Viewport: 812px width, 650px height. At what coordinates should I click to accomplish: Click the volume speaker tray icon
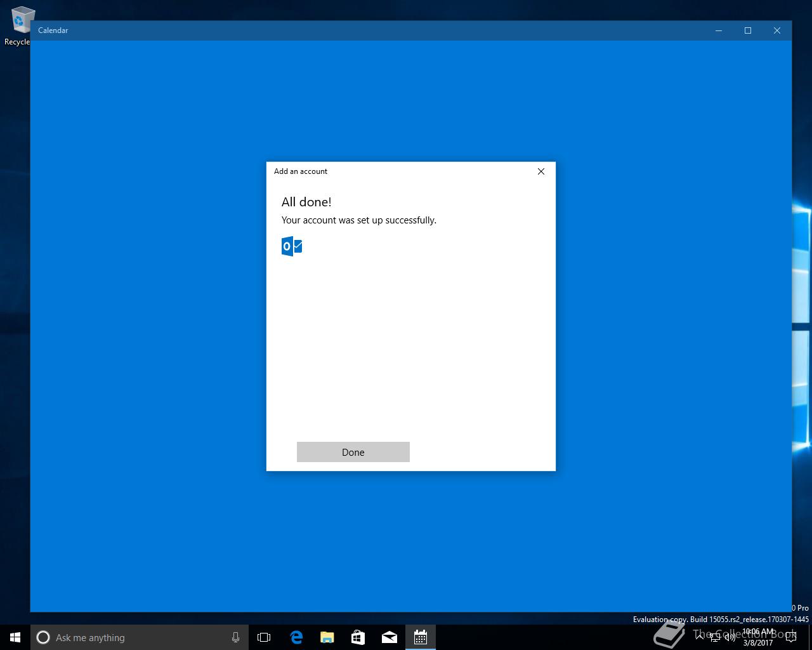click(x=730, y=637)
